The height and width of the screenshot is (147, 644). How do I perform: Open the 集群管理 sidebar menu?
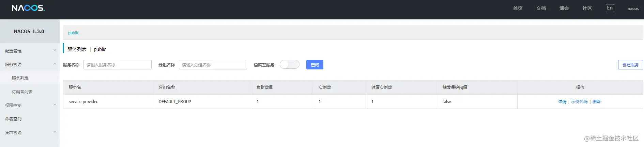pos(30,132)
